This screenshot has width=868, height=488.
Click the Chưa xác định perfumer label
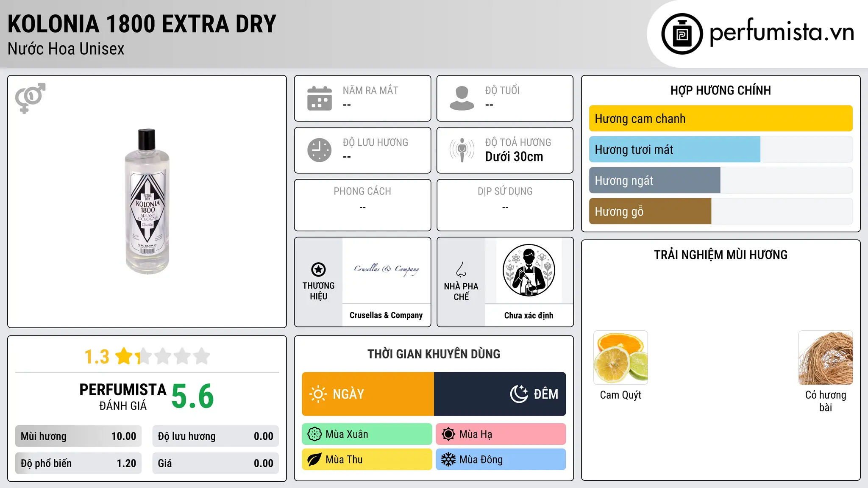pos(529,315)
